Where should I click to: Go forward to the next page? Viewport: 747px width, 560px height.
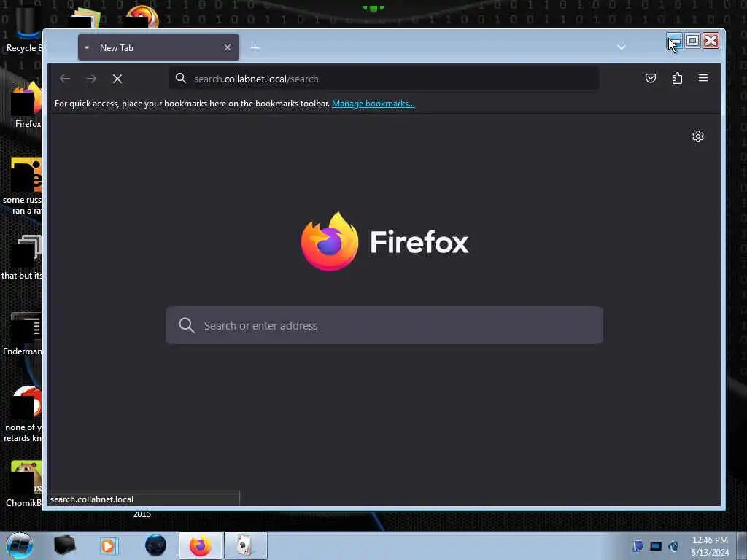point(91,79)
